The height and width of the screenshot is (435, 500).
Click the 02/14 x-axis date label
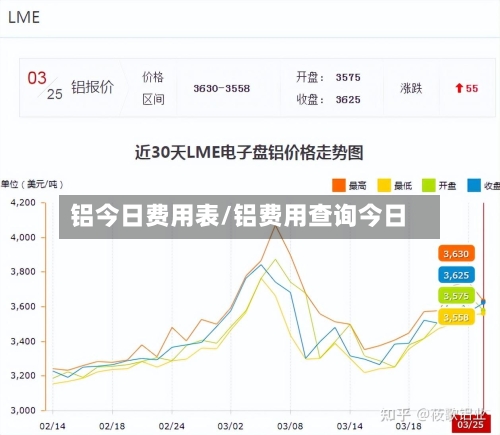[52, 426]
